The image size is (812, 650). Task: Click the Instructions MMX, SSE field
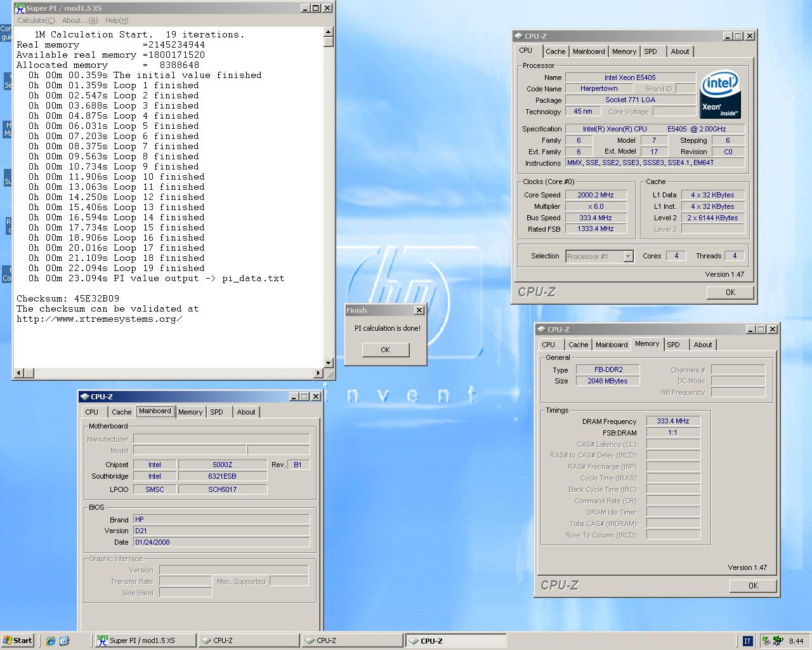point(655,162)
